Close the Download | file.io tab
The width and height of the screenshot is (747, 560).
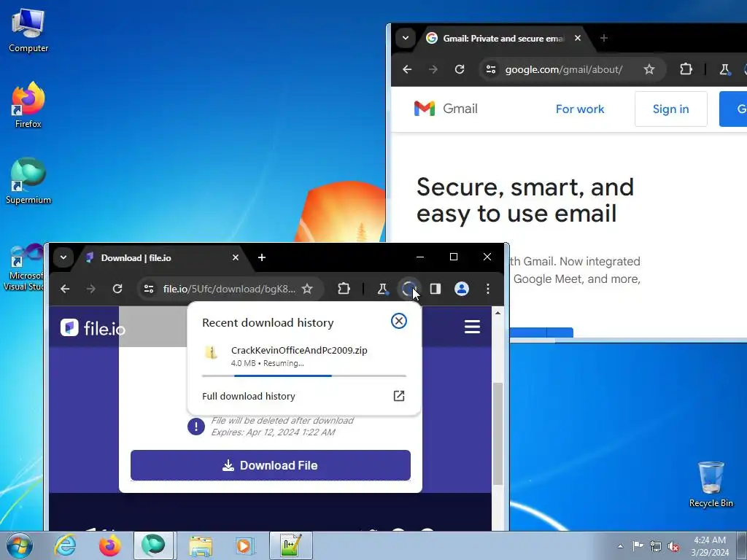[x=236, y=257]
